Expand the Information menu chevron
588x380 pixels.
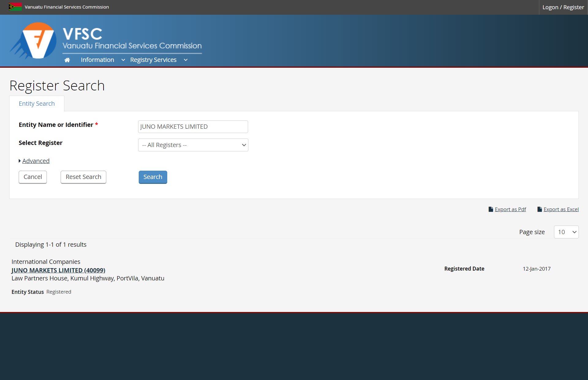[x=123, y=60]
